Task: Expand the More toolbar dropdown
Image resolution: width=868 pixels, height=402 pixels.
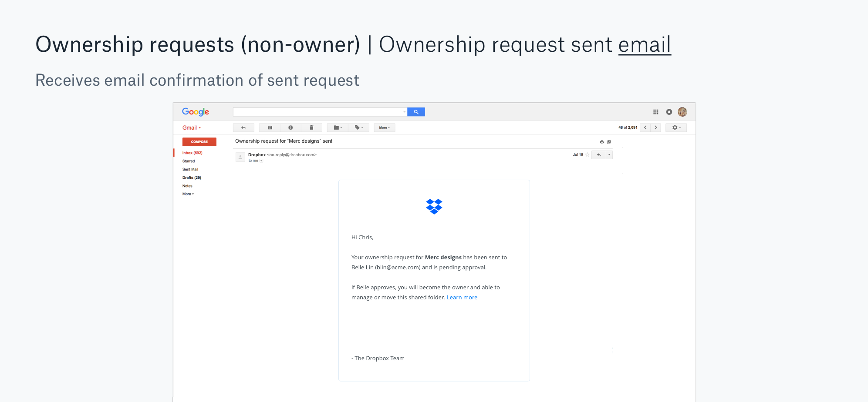Action: click(384, 127)
